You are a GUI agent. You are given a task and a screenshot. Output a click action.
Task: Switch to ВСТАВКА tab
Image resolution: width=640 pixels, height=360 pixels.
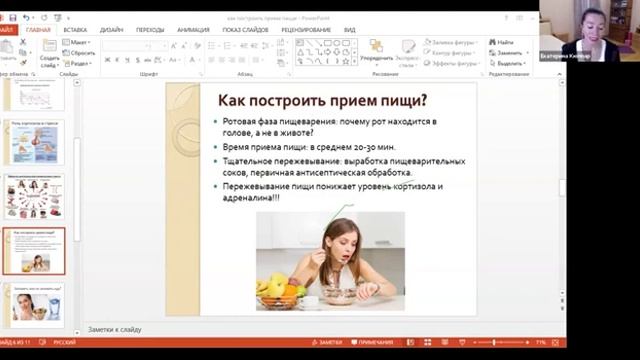[75, 30]
